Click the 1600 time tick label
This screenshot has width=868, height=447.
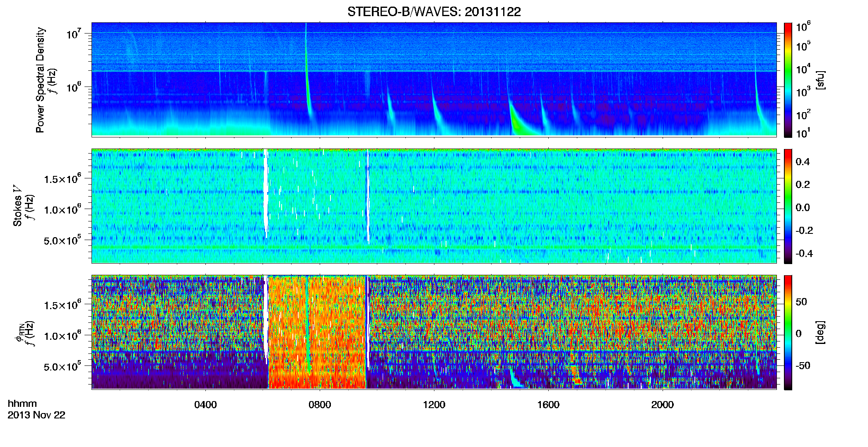[548, 405]
